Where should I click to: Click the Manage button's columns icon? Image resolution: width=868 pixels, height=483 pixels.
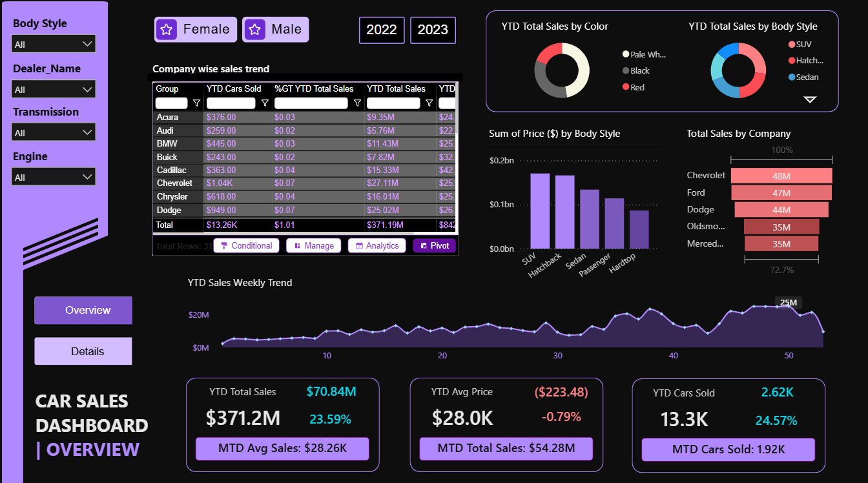pos(297,245)
